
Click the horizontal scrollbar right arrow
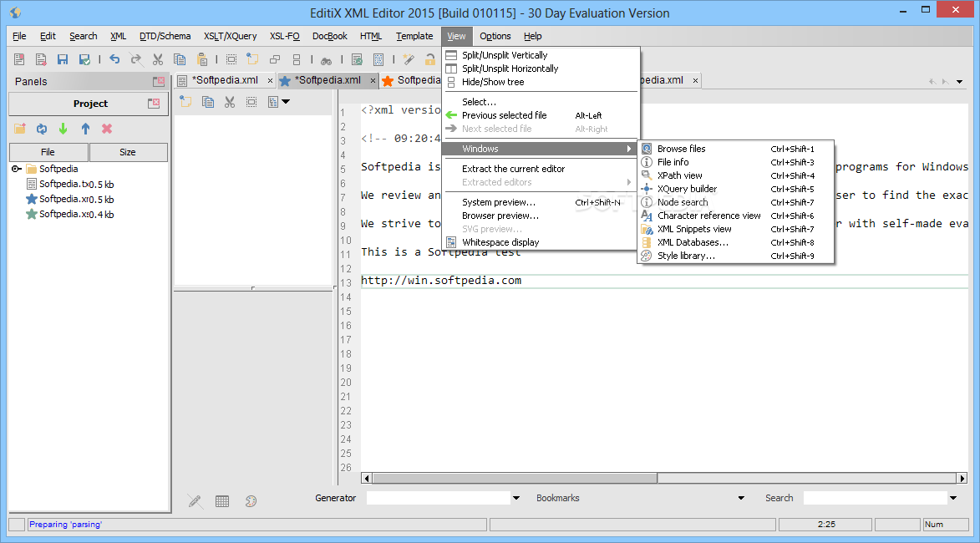point(962,478)
